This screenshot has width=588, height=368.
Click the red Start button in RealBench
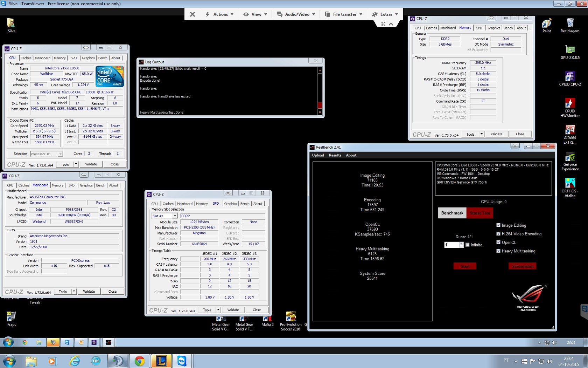click(x=465, y=266)
